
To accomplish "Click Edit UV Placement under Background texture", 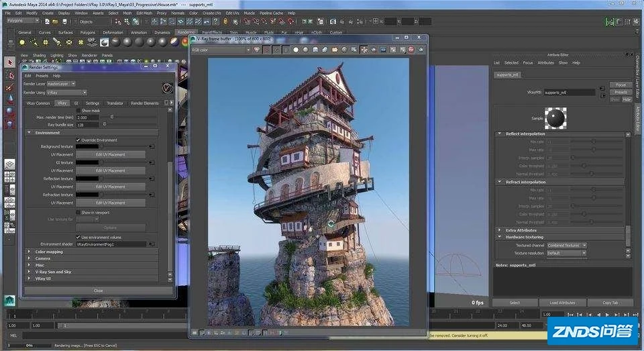I will coord(110,154).
